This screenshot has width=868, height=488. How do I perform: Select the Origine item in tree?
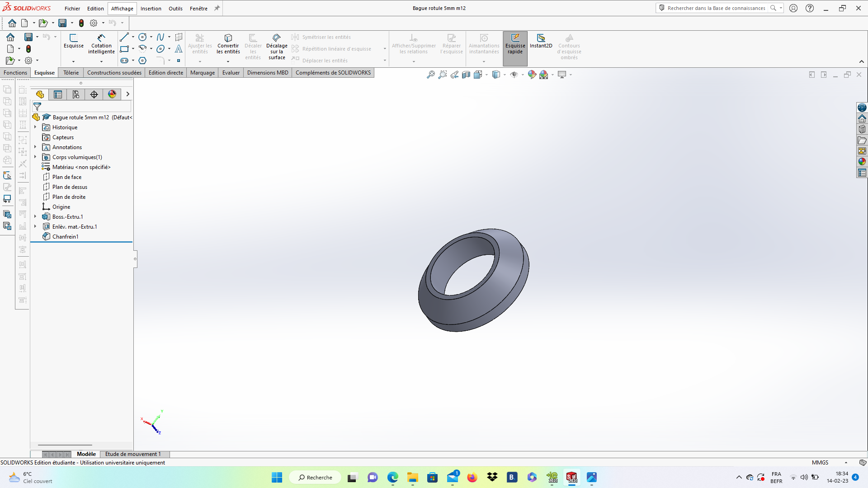pyautogui.click(x=61, y=207)
